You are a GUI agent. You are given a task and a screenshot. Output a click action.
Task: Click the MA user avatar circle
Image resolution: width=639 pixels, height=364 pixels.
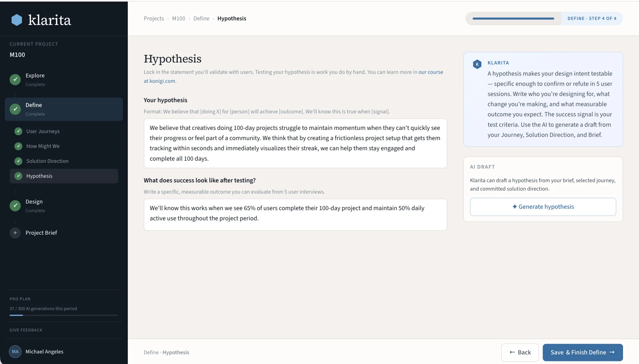15,352
